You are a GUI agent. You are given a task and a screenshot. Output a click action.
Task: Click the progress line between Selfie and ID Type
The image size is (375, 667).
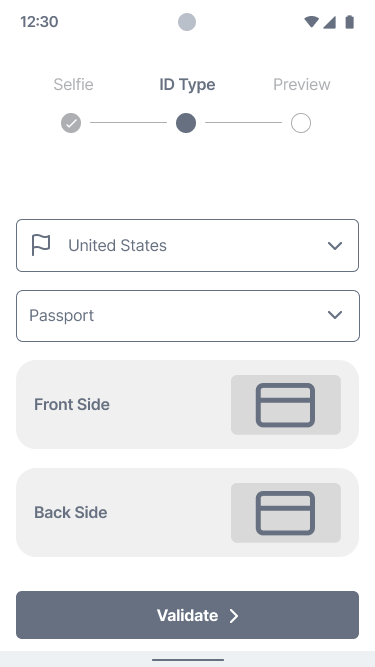coord(128,123)
